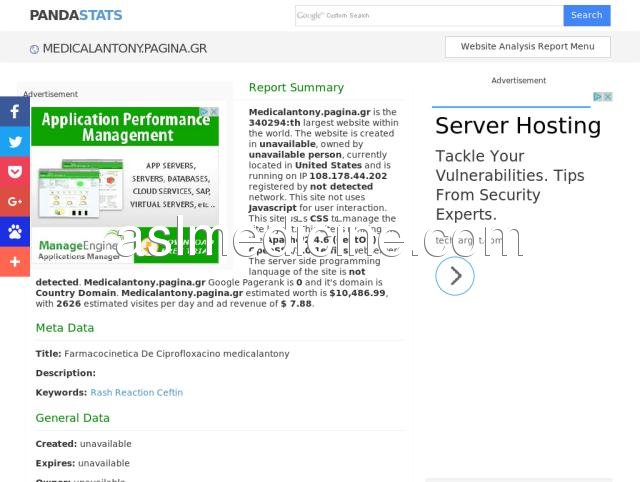This screenshot has width=640, height=482.
Task: Click the Description: label
Action: pos(66,373)
